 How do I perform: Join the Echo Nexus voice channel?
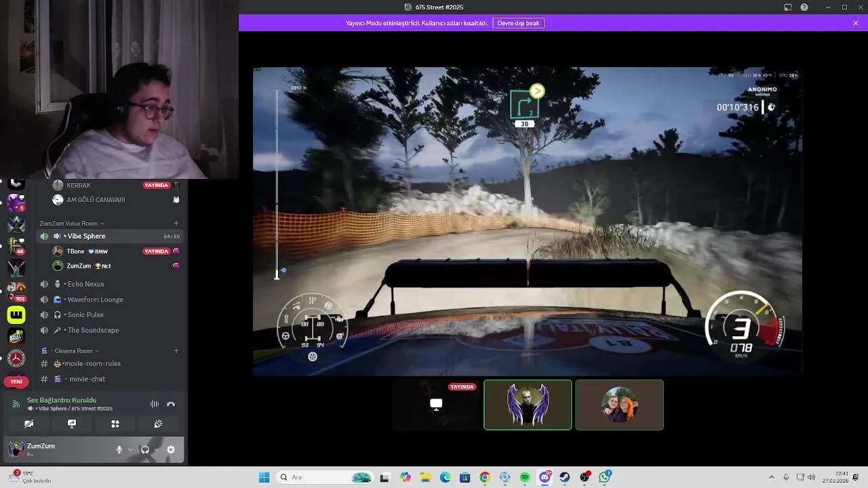110,284
